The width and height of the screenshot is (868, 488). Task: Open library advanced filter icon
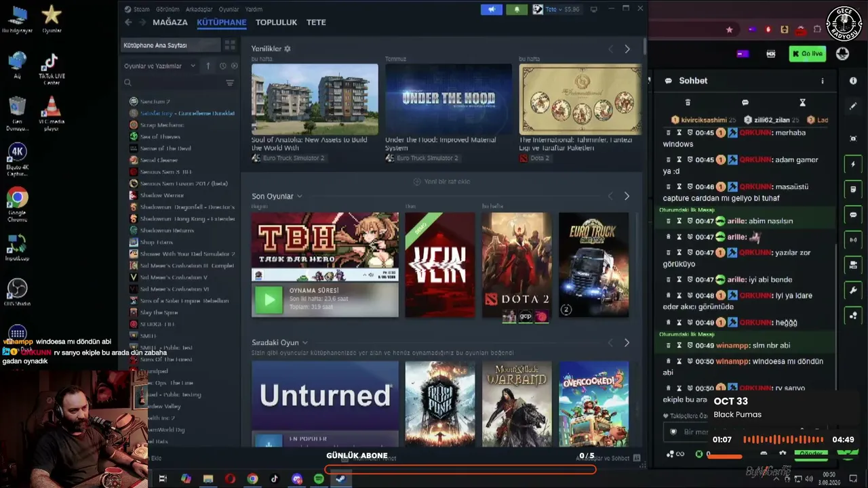tap(230, 83)
